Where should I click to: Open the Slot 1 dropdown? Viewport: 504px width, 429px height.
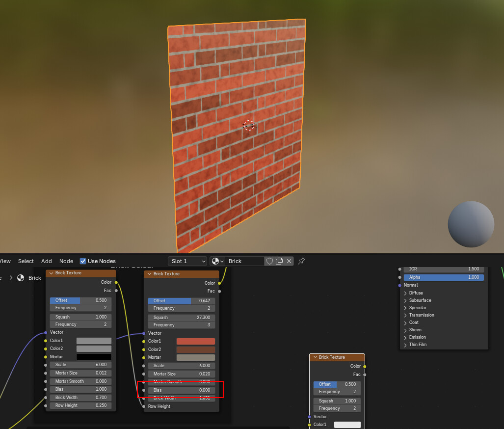pos(187,261)
